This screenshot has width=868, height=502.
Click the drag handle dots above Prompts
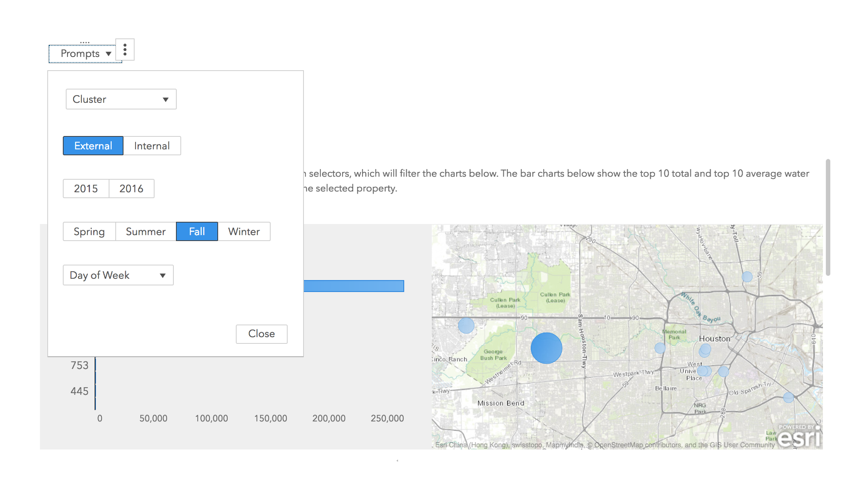[x=85, y=42]
